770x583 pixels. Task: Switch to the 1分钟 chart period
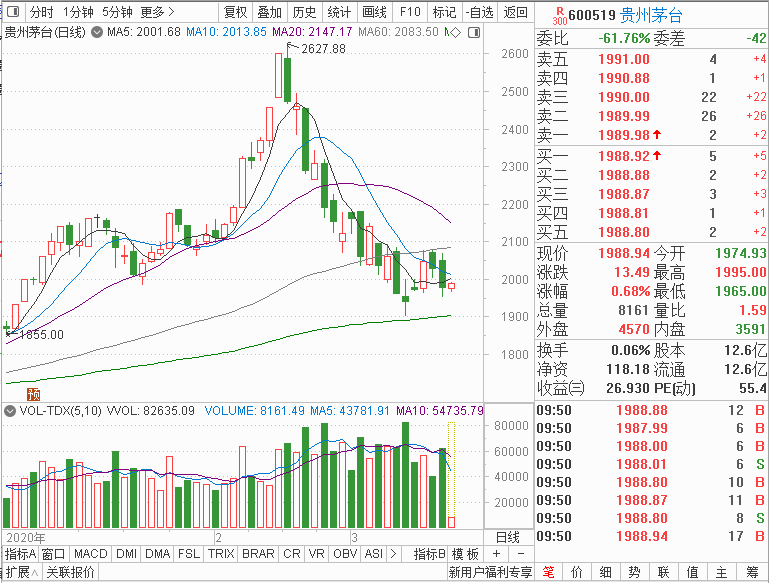[x=79, y=12]
